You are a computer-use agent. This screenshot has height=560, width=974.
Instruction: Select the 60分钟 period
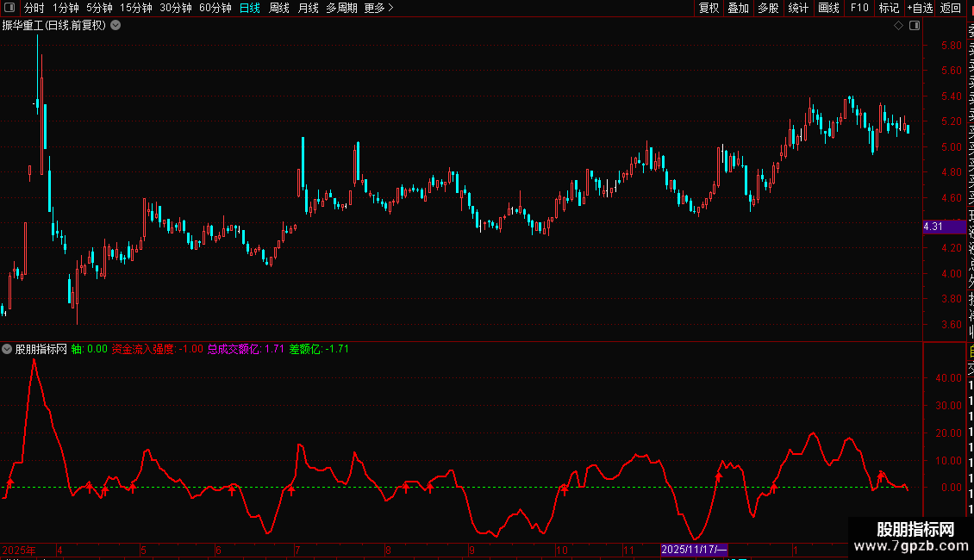coord(215,8)
